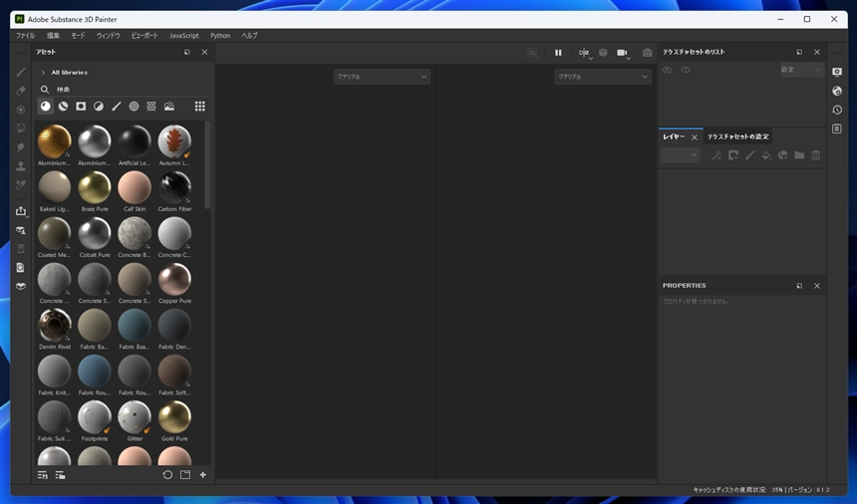Switch to the レイヤー tab
Image resolution: width=857 pixels, height=504 pixels.
[674, 137]
